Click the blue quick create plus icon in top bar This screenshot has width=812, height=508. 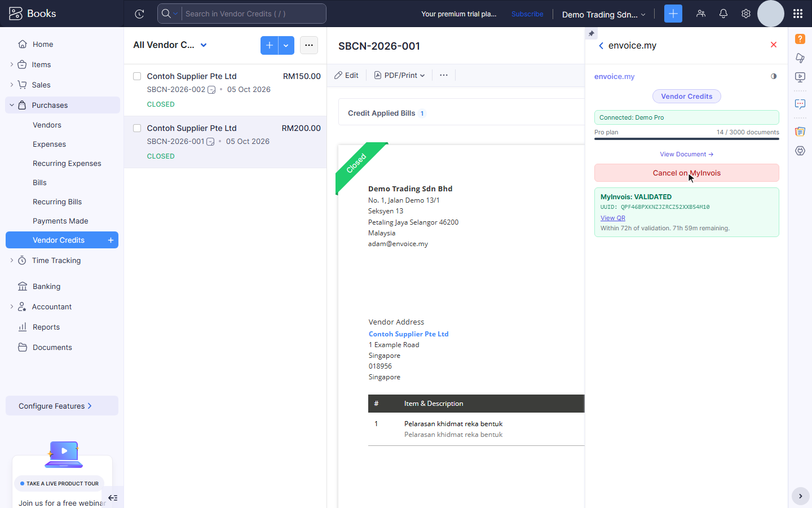[673, 14]
